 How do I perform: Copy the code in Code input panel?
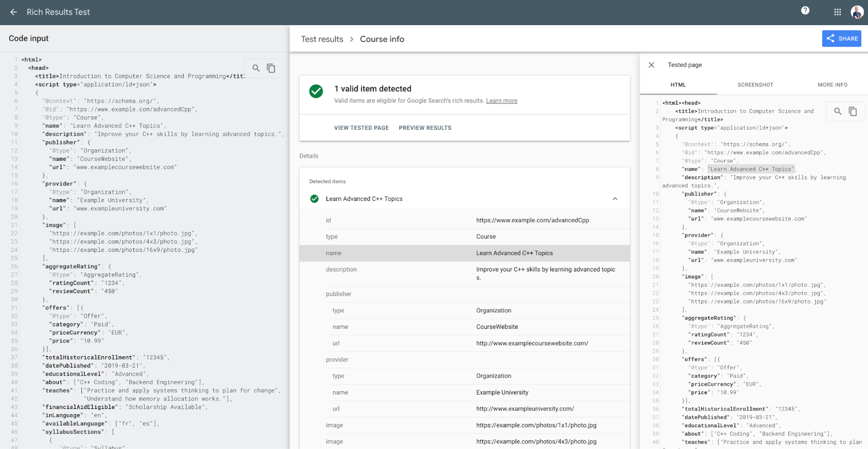(271, 68)
